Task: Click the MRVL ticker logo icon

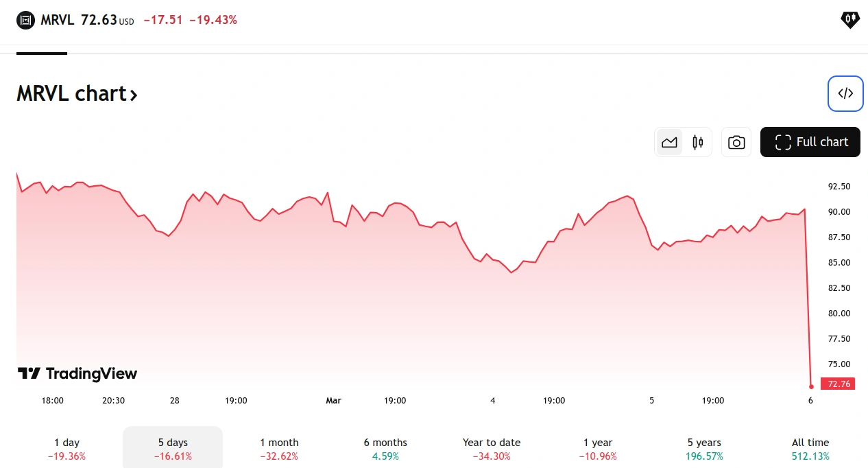Action: tap(25, 21)
